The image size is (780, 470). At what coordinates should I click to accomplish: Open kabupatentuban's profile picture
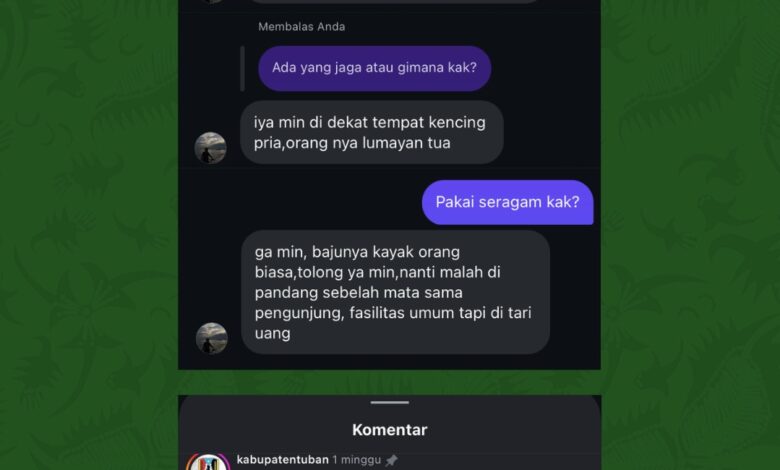point(208,463)
